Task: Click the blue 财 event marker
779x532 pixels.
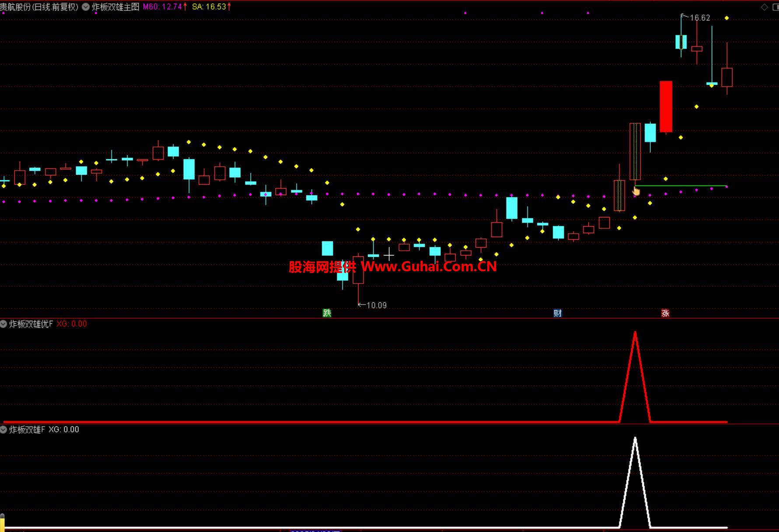Action: tap(557, 313)
